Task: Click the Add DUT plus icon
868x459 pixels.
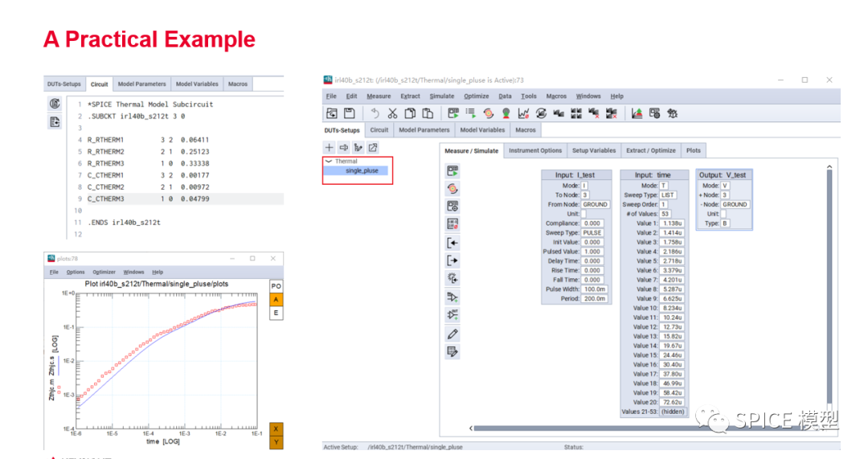Action: click(329, 147)
